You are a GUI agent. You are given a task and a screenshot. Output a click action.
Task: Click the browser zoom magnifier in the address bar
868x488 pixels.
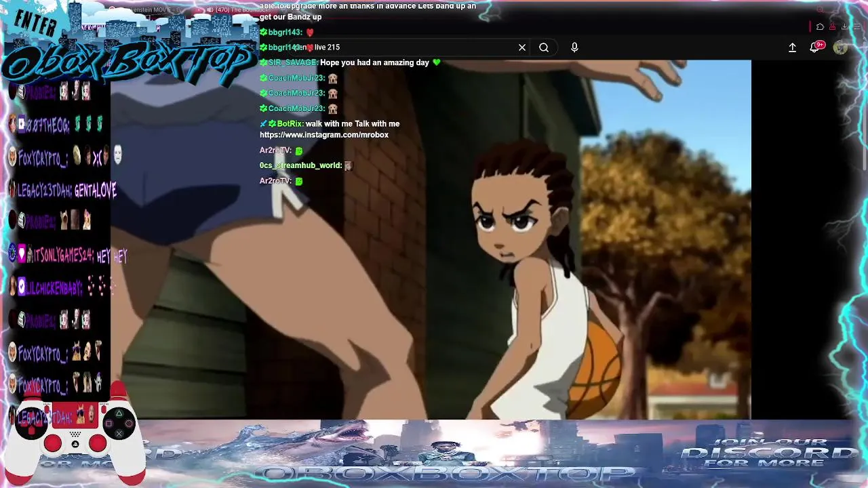(x=820, y=9)
